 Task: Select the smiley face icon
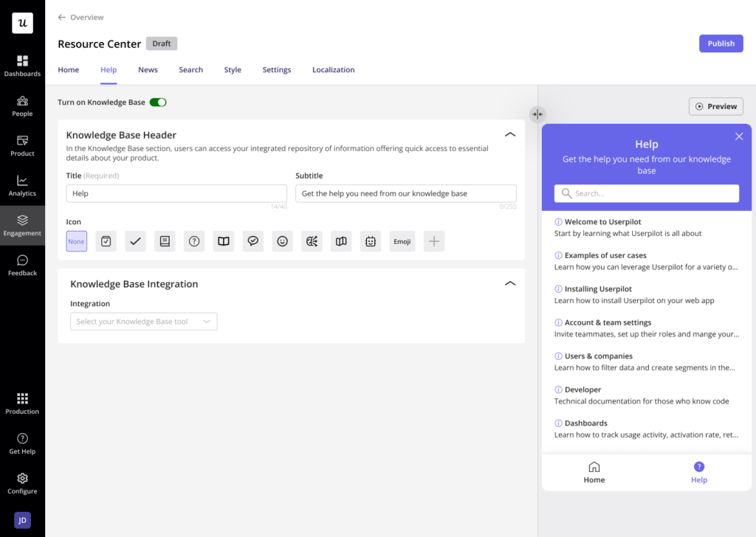coord(282,241)
